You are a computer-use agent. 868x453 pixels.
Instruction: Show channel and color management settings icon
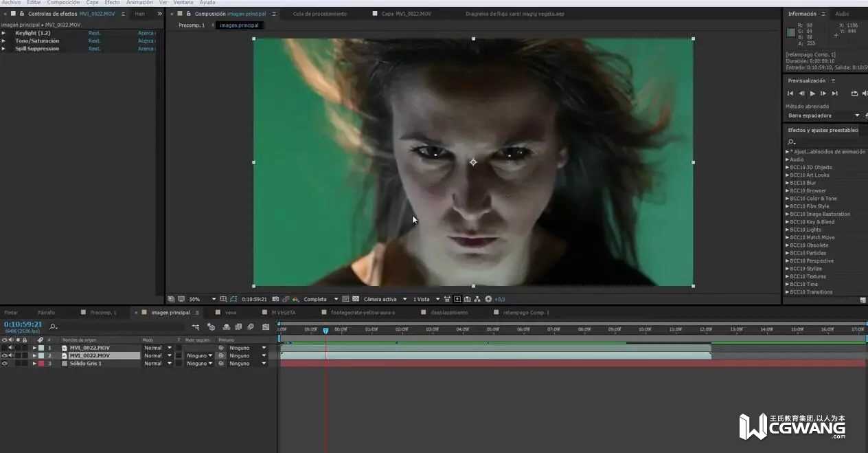point(295,299)
